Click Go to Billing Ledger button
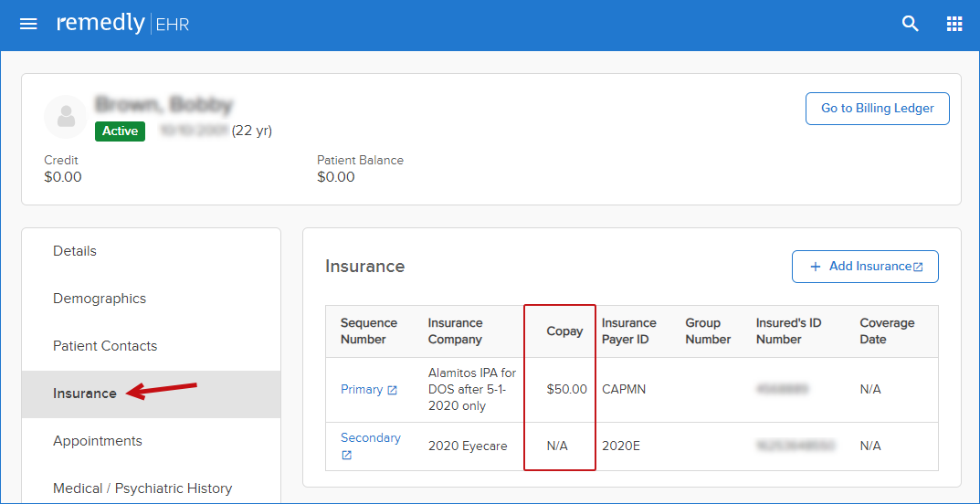980x504 pixels. (x=878, y=109)
